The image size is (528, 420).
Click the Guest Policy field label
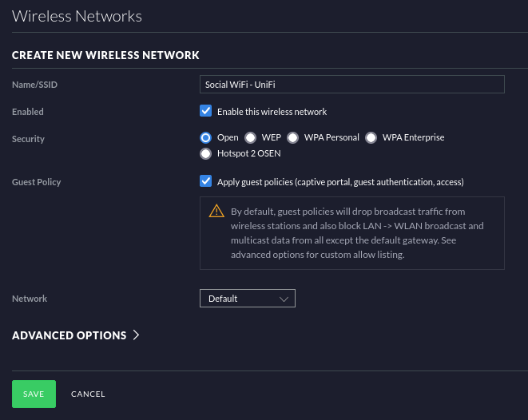37,182
